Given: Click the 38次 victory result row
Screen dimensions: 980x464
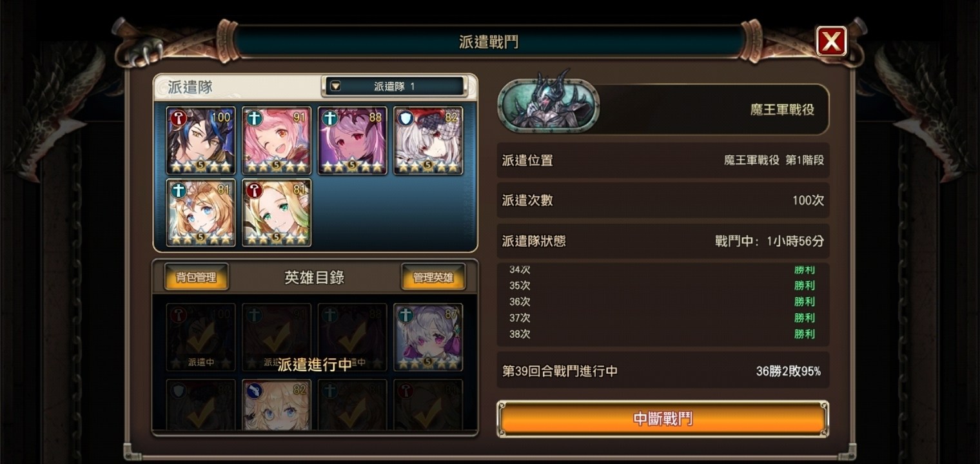Looking at the screenshot, I should 663,334.
